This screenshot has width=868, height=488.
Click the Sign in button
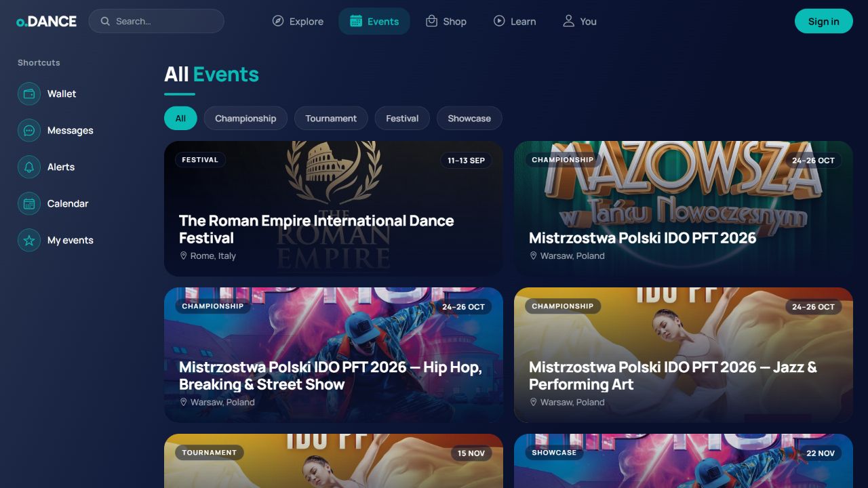click(x=823, y=21)
